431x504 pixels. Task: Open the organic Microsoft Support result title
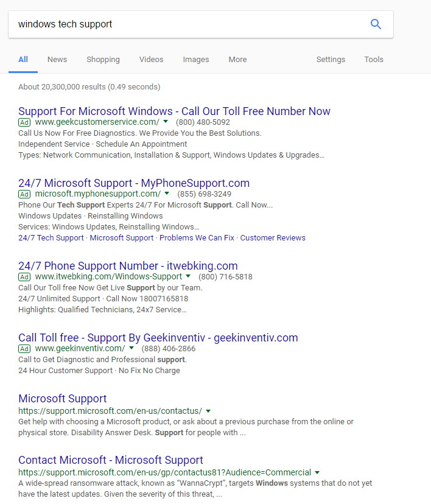point(62,399)
